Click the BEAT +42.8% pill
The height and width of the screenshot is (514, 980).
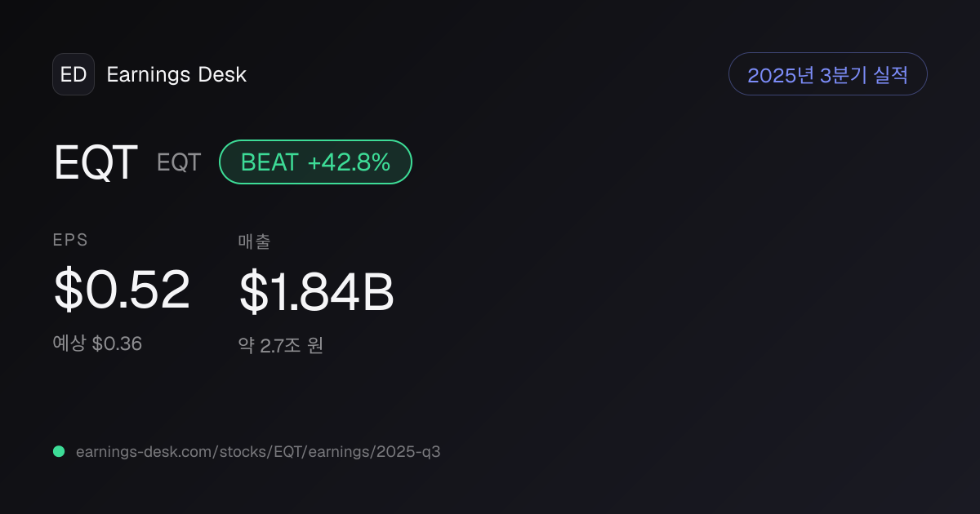click(315, 162)
